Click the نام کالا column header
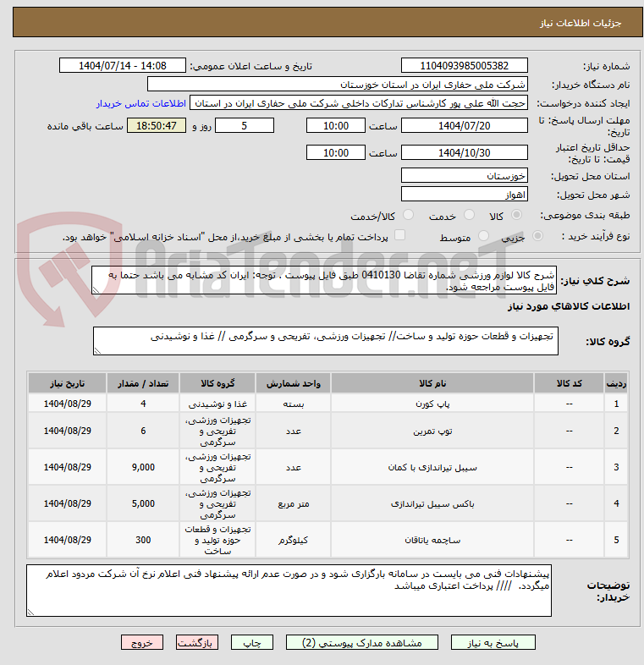 tap(432, 383)
